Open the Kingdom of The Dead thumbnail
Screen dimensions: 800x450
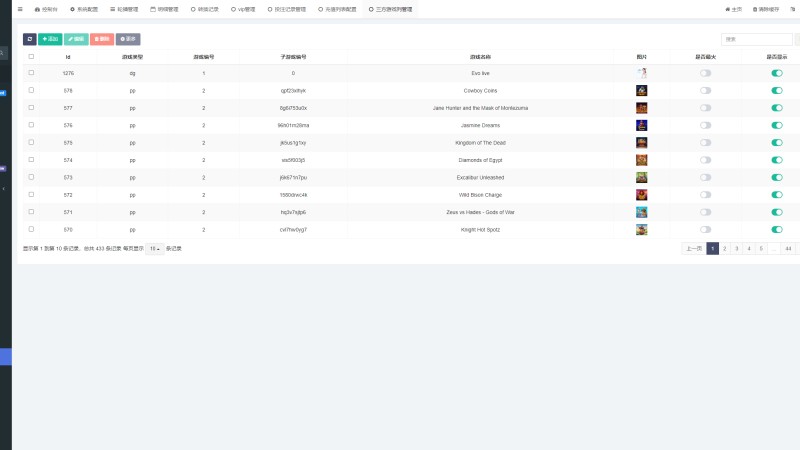click(x=641, y=142)
